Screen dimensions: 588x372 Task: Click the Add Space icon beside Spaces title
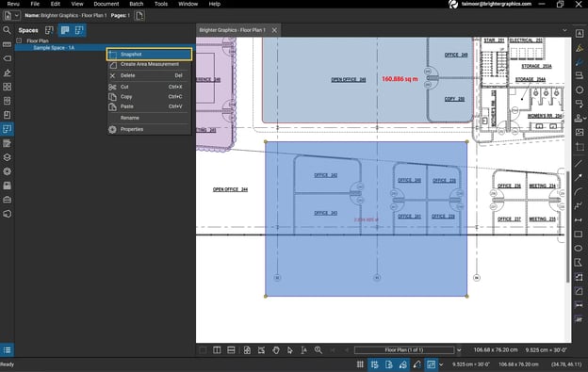coord(49,30)
